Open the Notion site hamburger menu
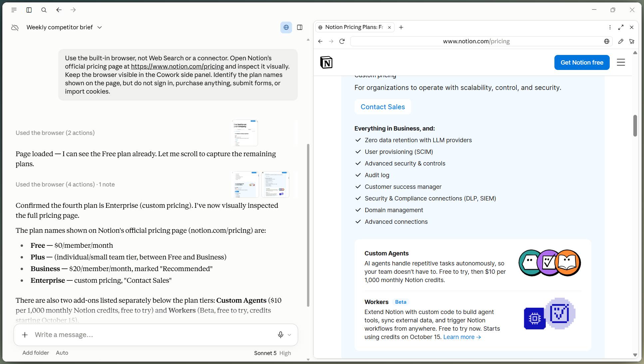 621,62
